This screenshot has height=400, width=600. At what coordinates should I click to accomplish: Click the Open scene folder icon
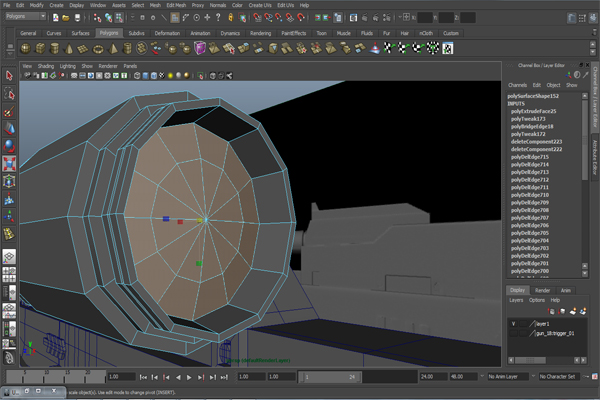click(66, 18)
